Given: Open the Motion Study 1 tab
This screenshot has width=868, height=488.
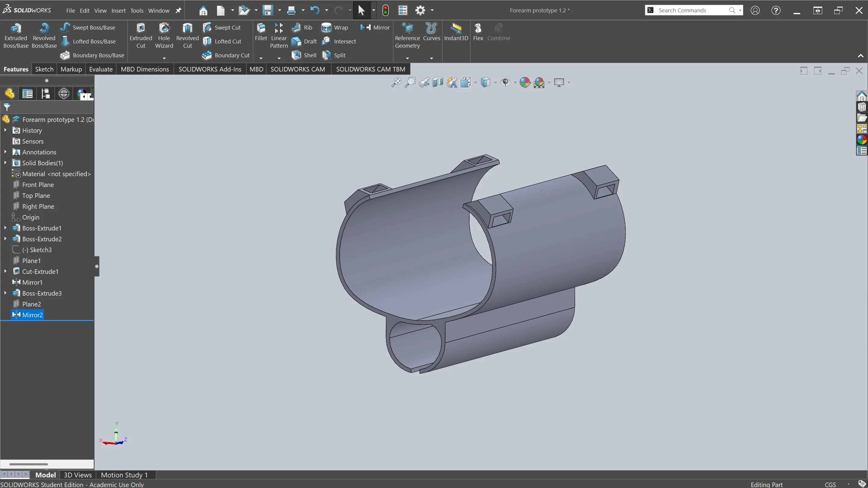Looking at the screenshot, I should 124,475.
